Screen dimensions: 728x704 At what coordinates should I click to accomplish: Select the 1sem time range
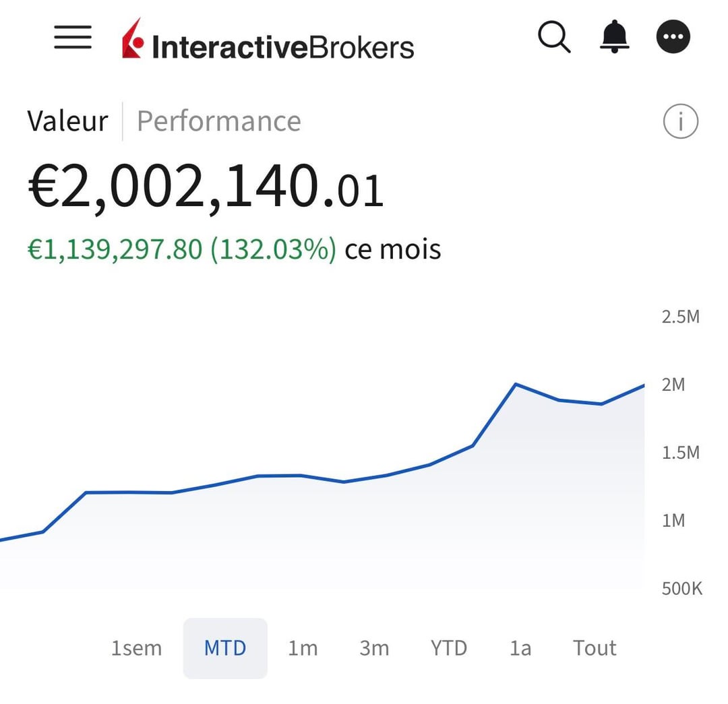click(136, 648)
